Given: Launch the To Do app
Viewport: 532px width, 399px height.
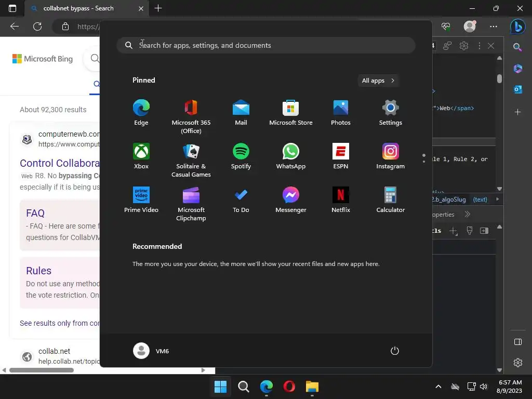Looking at the screenshot, I should click(241, 200).
